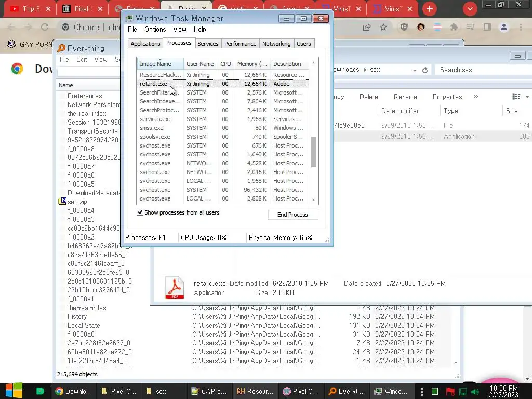532x399 pixels.
Task: Select the spoolsv.exe process row
Action: [x=223, y=137]
